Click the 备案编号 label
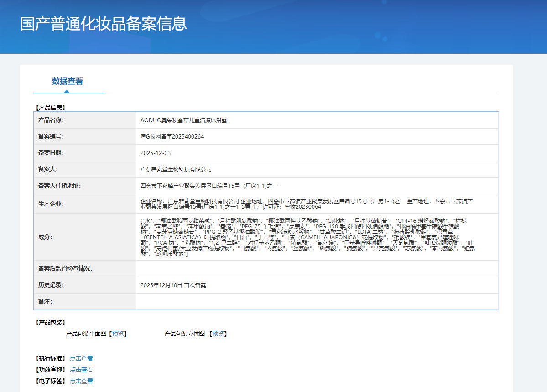The height and width of the screenshot is (392, 547). (x=51, y=137)
